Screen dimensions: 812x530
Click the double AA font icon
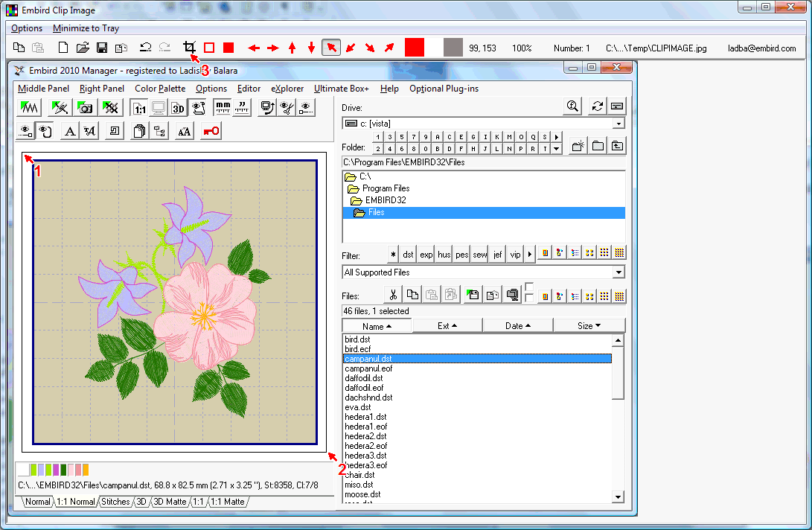pos(184,131)
